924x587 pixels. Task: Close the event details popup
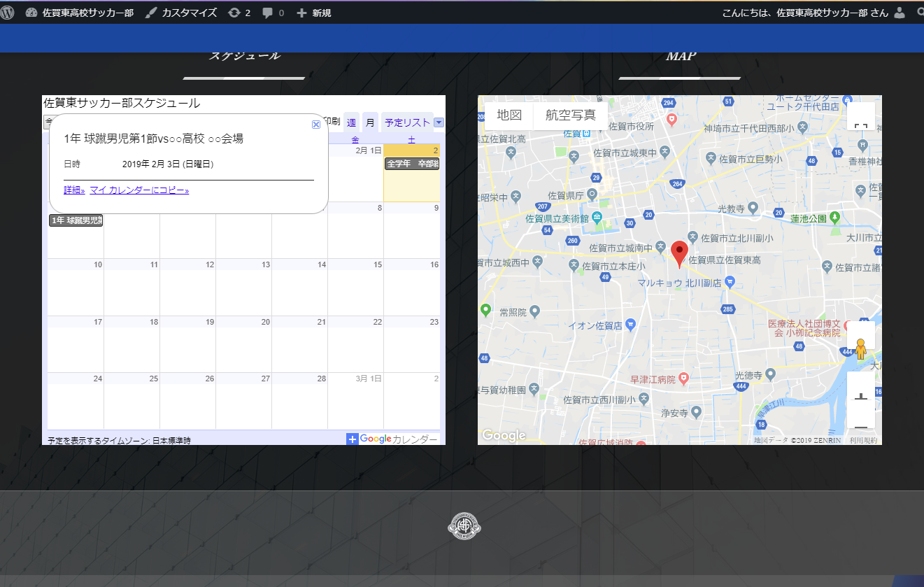tap(316, 124)
